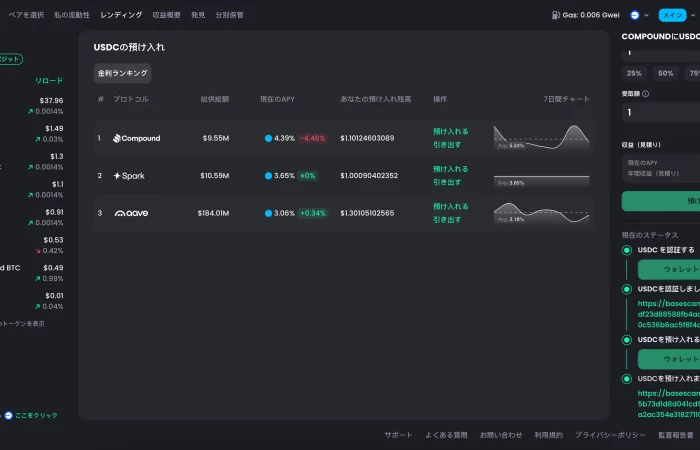Screen dimensions: 700x450
Task: Click the green deposit button under 収益(見積り)
Action: (x=661, y=201)
